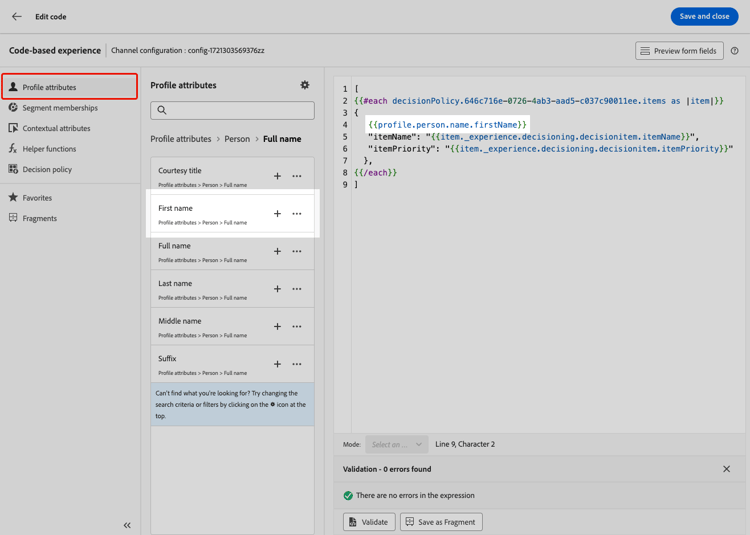Viewport: 750px width, 535px height.
Task: Navigate to Person in the breadcrumb
Action: 237,139
